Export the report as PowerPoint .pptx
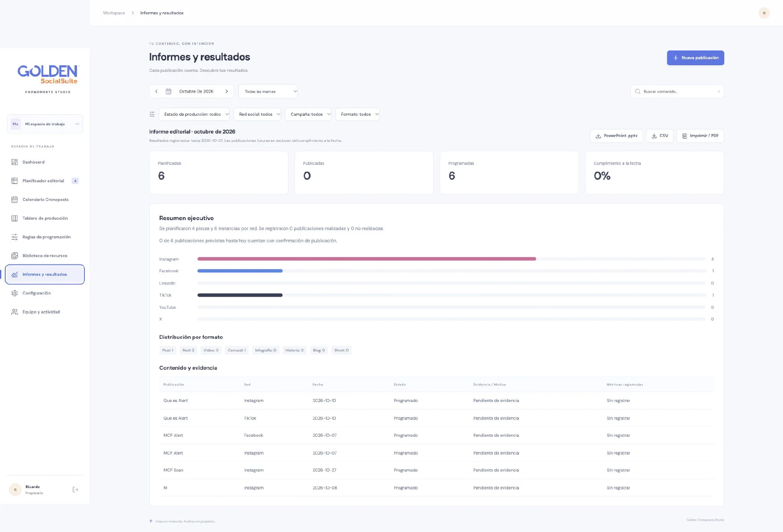 pyautogui.click(x=616, y=136)
